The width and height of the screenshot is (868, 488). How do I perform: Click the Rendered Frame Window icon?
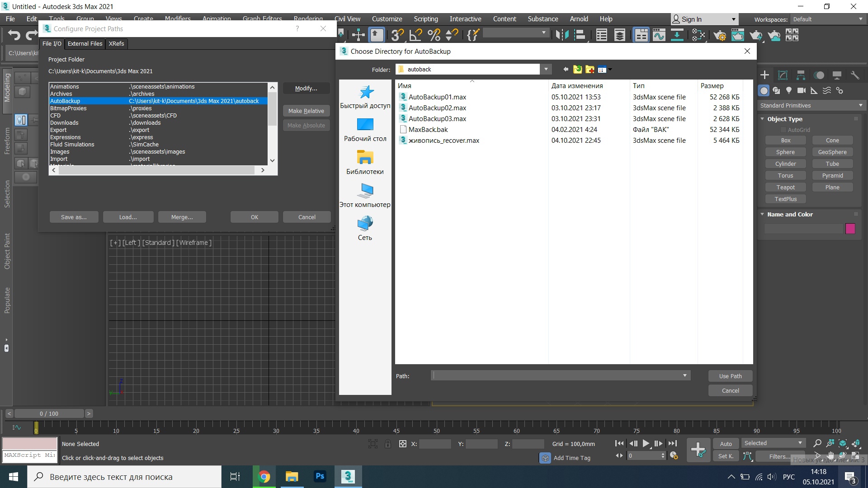point(738,35)
